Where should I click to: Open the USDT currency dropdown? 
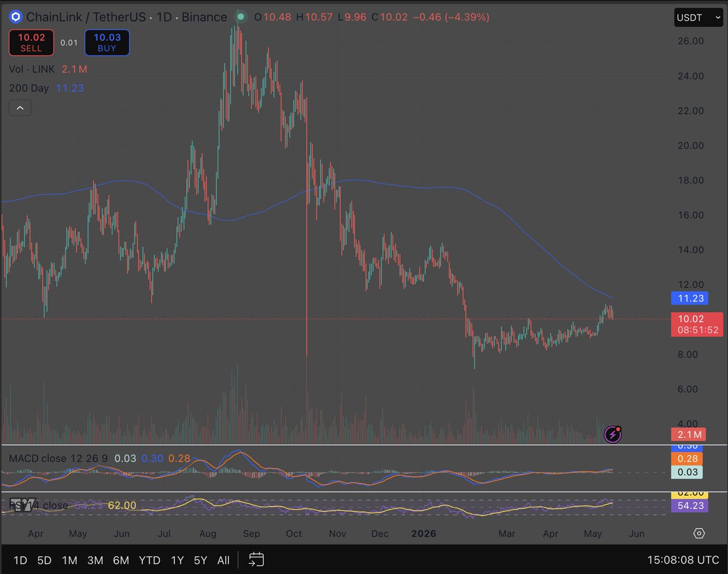tap(698, 18)
